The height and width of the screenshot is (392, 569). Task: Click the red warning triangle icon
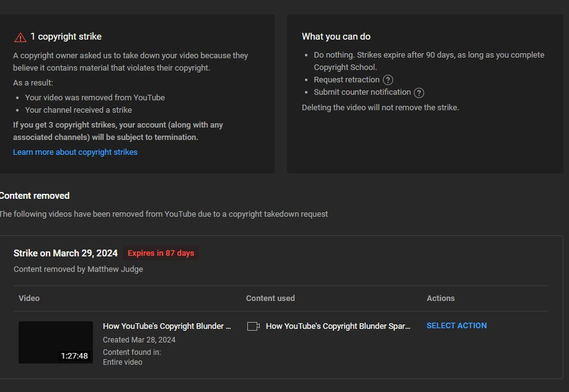(20, 37)
